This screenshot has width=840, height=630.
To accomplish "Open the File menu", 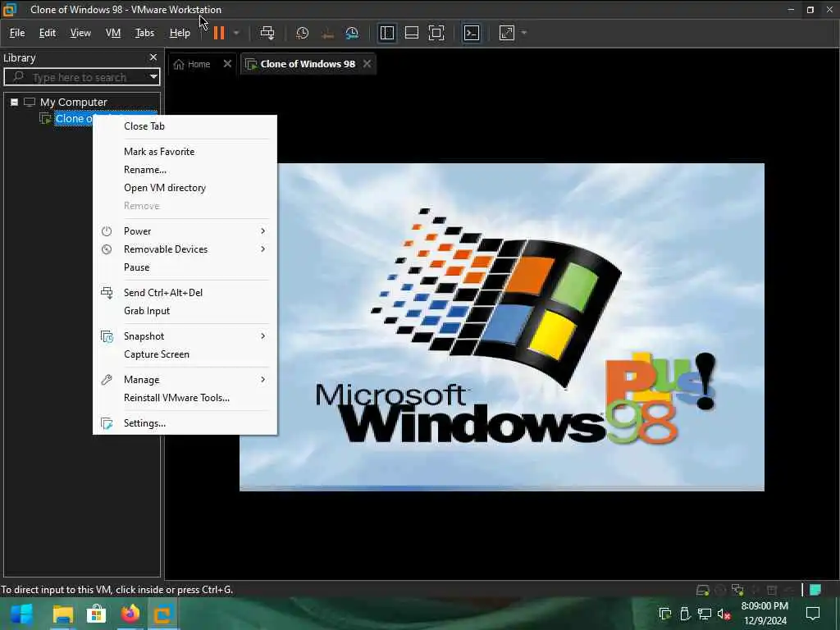I will [x=17, y=33].
